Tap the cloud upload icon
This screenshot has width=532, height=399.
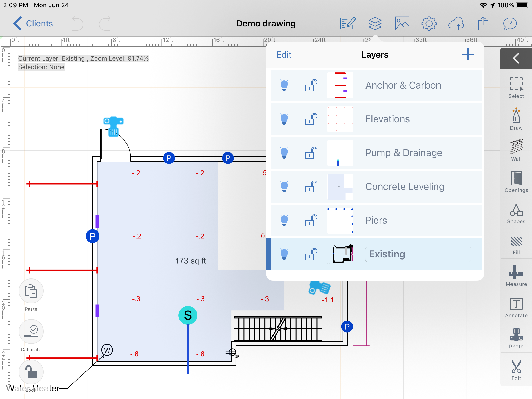coord(456,24)
